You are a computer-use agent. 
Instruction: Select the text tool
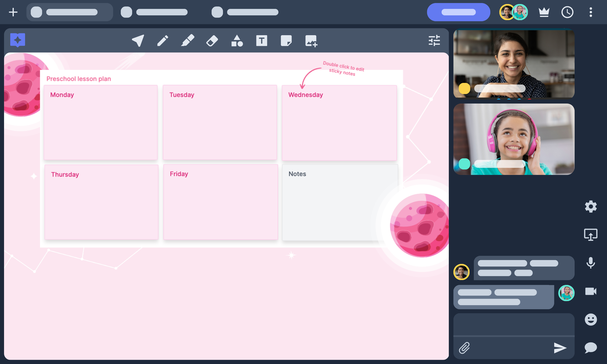(262, 41)
